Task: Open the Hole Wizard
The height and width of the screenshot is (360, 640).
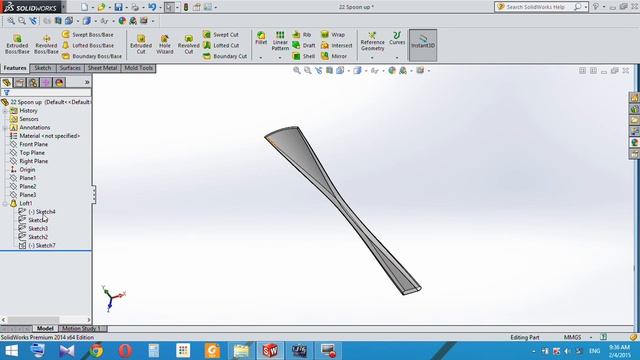Action: [164, 44]
